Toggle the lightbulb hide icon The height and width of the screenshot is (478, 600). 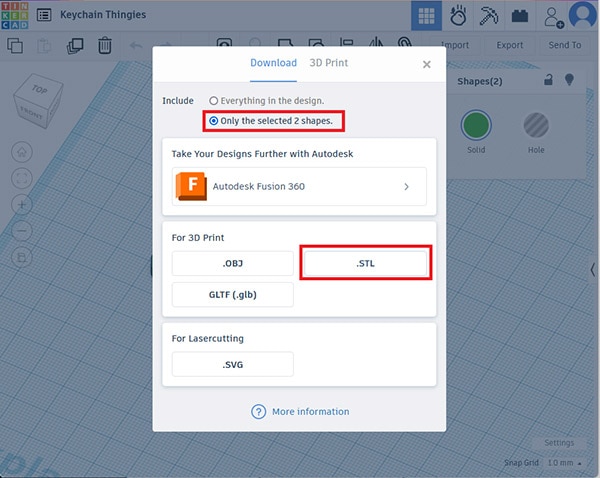pyautogui.click(x=569, y=80)
